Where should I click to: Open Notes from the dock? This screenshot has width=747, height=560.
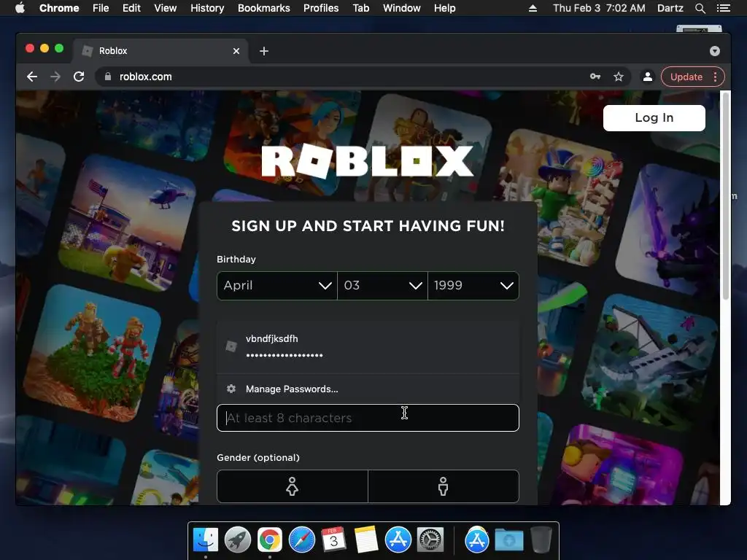pyautogui.click(x=366, y=540)
